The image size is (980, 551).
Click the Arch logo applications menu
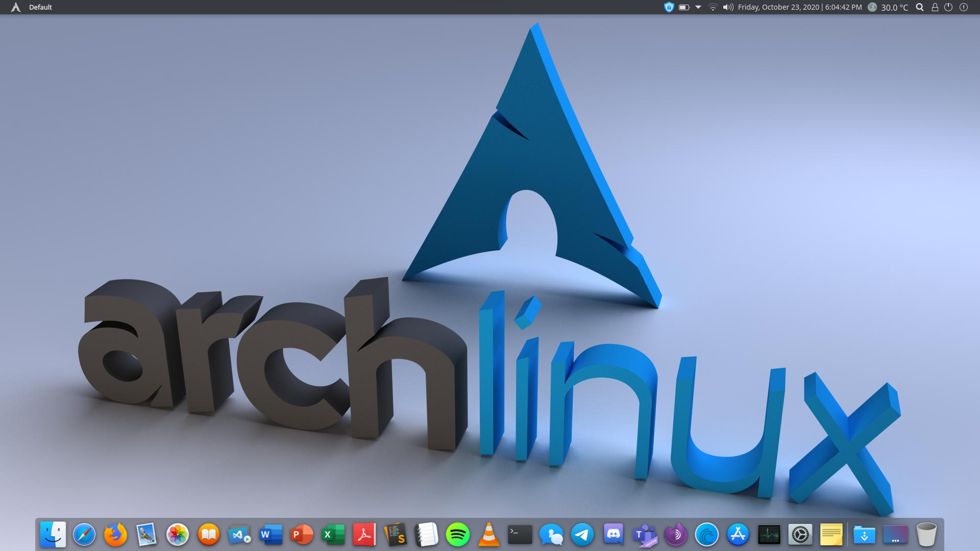tap(16, 7)
